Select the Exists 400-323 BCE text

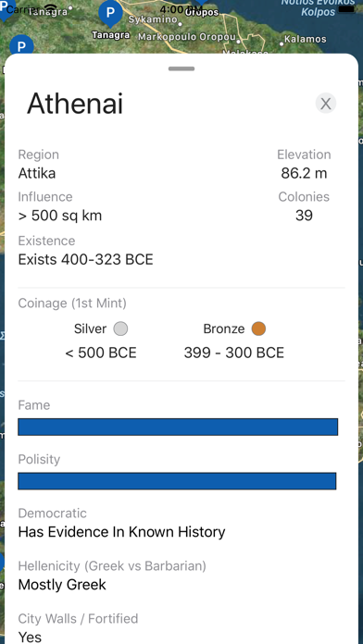coord(85,260)
